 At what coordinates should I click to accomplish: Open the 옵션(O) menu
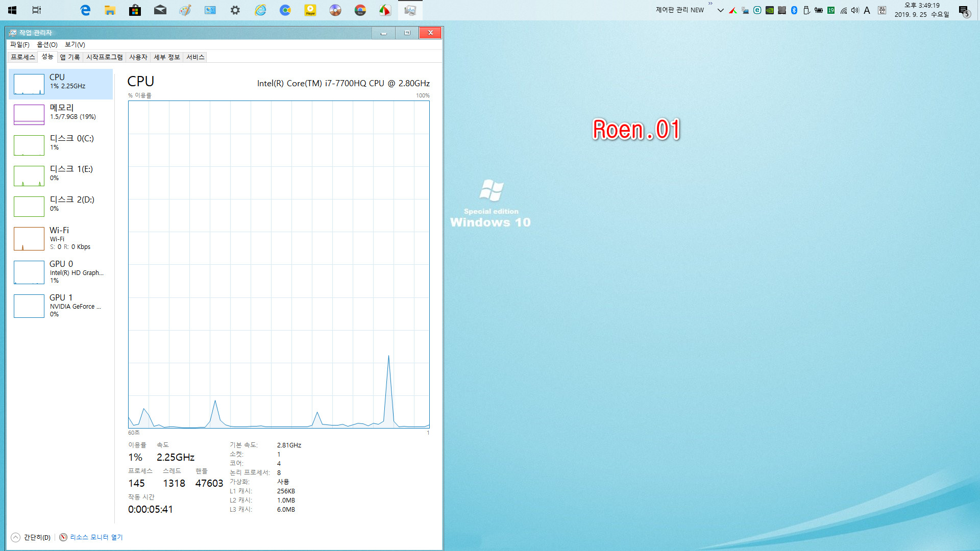(x=47, y=45)
